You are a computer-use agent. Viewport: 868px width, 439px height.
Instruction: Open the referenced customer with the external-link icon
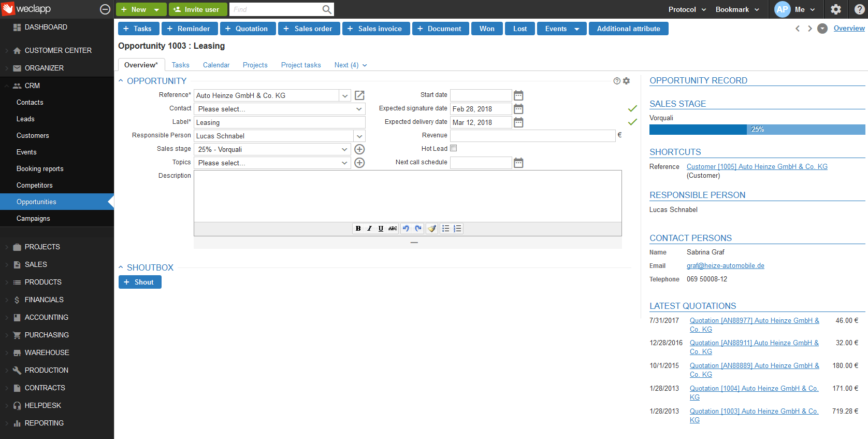tap(359, 95)
